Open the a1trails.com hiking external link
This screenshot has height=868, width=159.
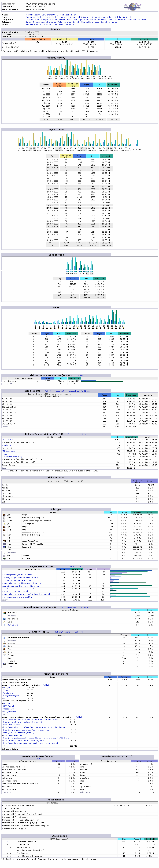pyautogui.click(x=24, y=722)
